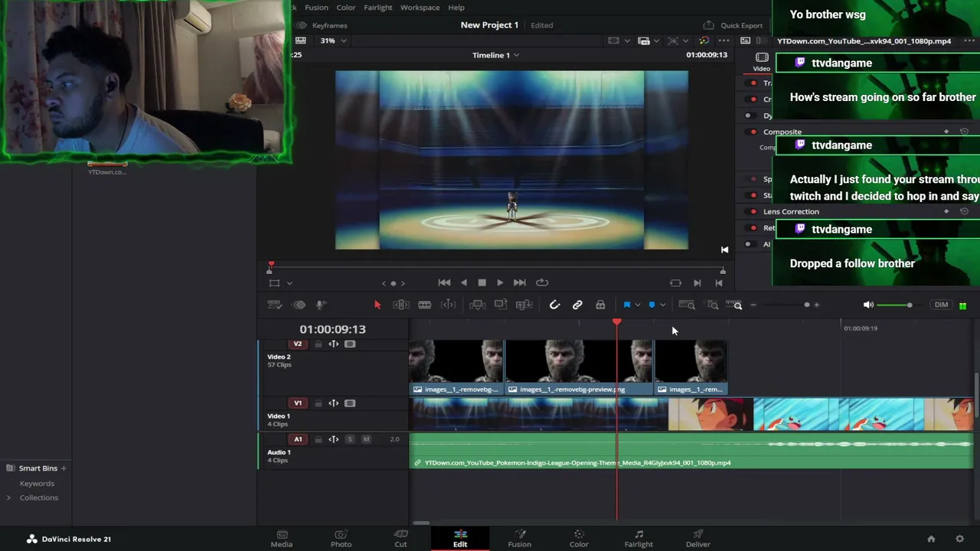The height and width of the screenshot is (551, 980).
Task: Switch to the Media page
Action: (281, 539)
